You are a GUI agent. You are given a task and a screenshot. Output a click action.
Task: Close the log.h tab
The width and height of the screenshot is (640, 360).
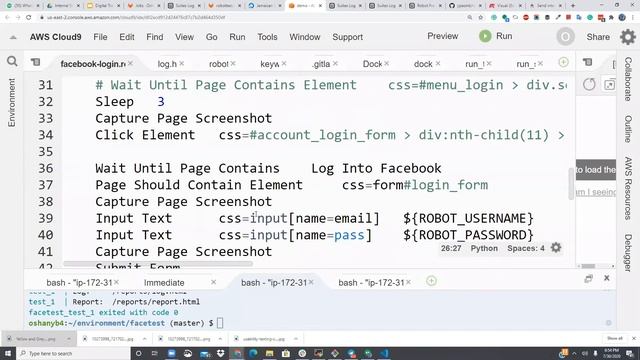pyautogui.click(x=182, y=64)
